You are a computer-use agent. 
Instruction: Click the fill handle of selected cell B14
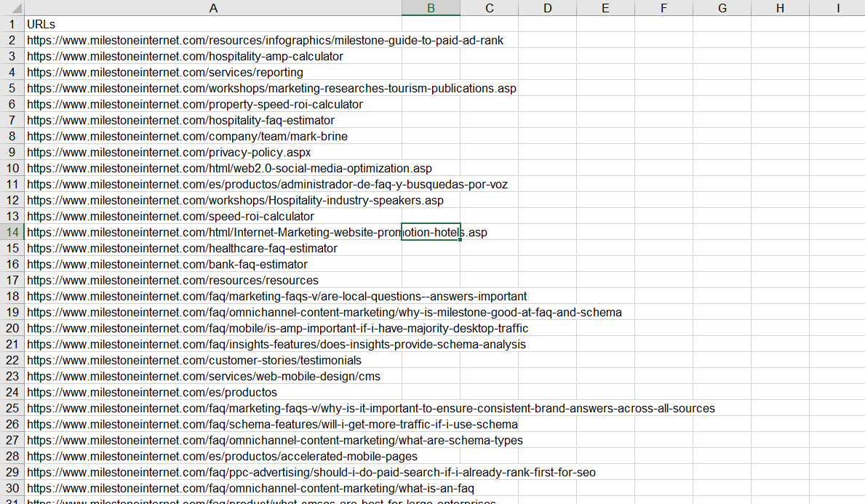click(x=460, y=240)
